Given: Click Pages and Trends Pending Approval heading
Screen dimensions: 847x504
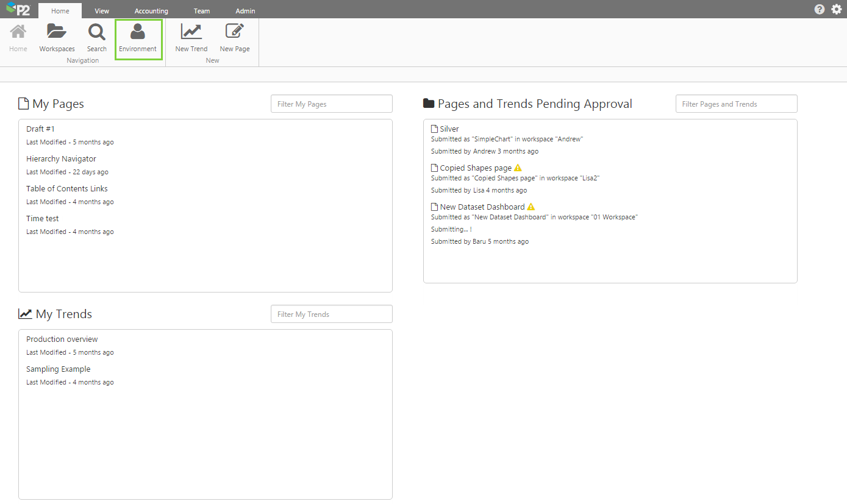Looking at the screenshot, I should 535,104.
